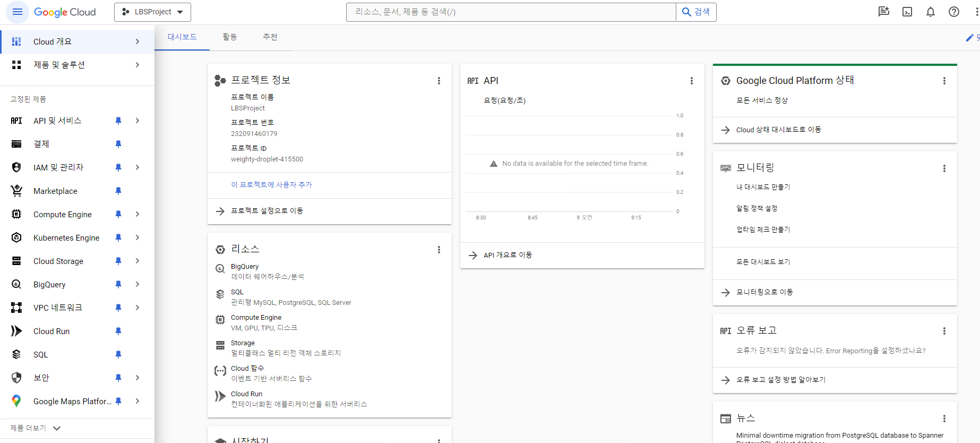The width and height of the screenshot is (980, 443).
Task: Open 모니터링 card three-dot menu
Action: [944, 168]
